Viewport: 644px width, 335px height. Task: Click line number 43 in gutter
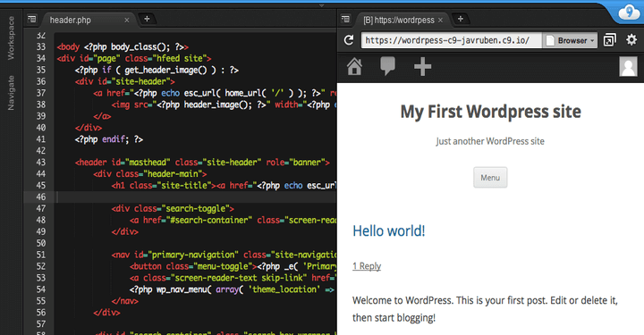(40, 163)
